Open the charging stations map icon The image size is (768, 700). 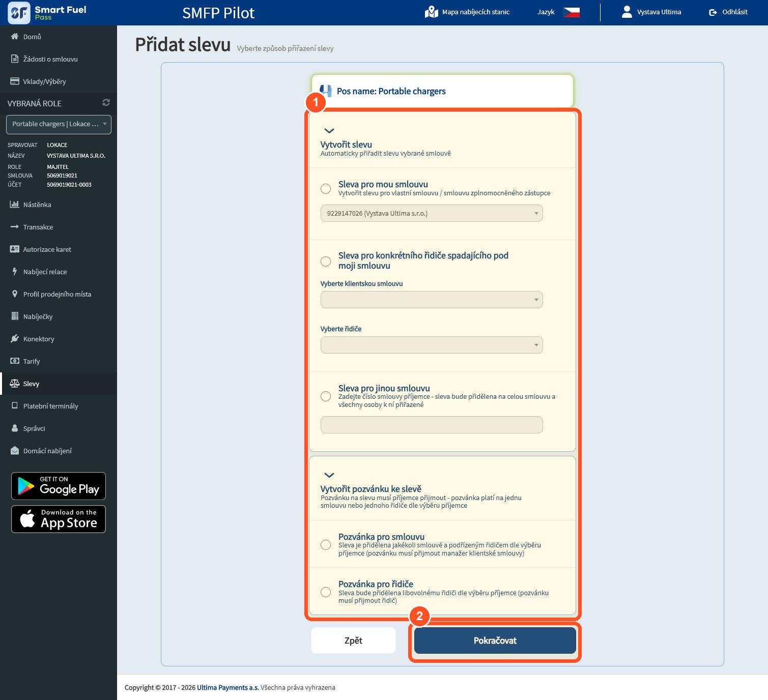click(431, 12)
